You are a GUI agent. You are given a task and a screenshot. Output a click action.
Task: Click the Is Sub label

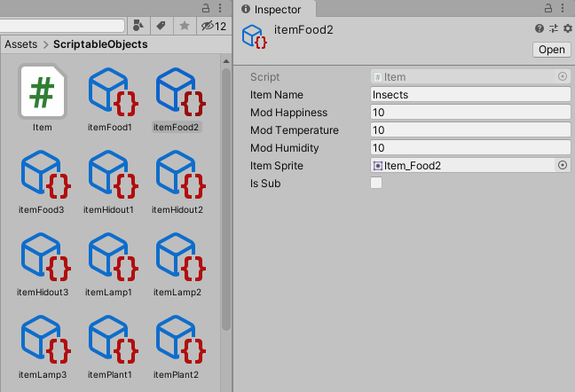(265, 184)
